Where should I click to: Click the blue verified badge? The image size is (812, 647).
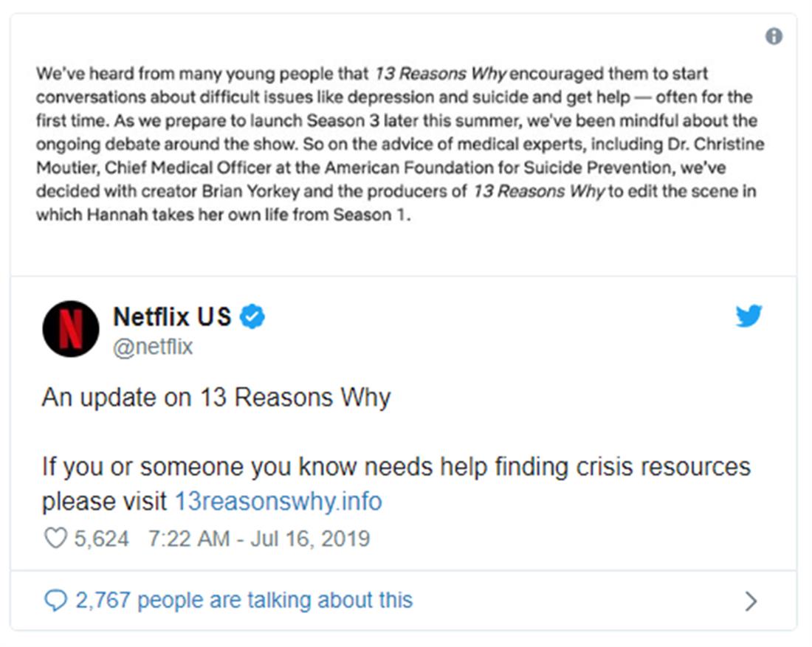point(253,317)
